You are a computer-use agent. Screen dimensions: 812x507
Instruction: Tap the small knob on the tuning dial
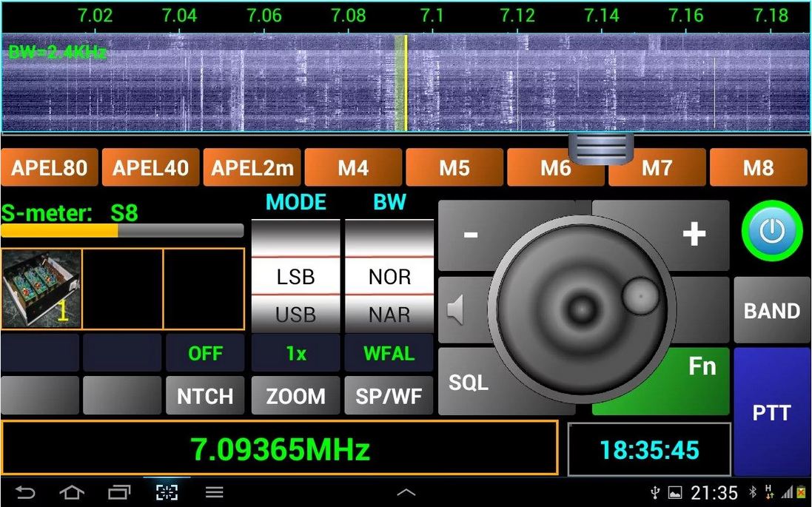(x=640, y=295)
